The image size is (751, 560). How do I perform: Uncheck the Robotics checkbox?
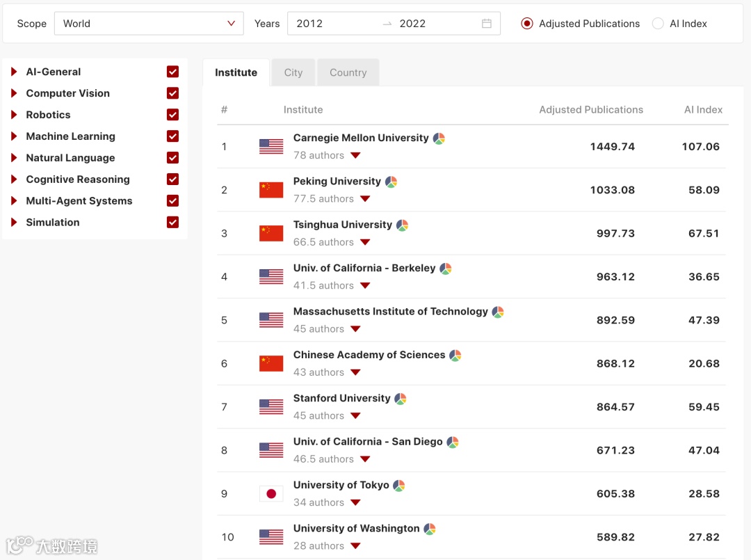pos(172,115)
